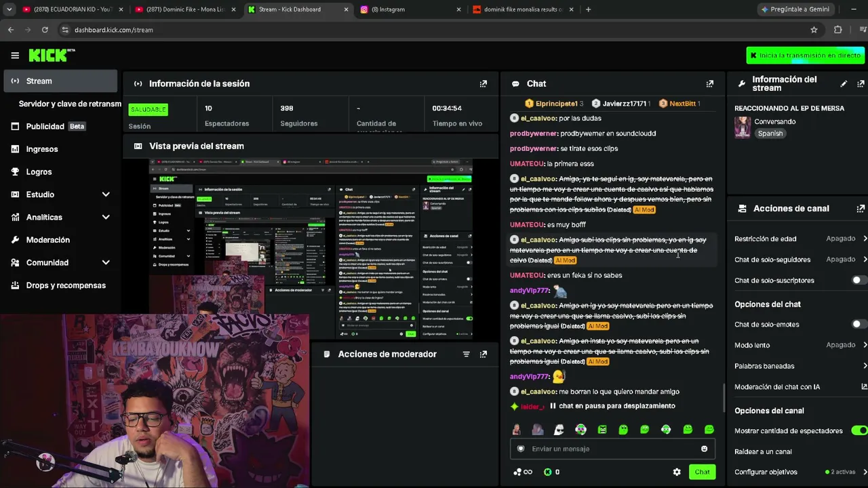The height and width of the screenshot is (488, 868).
Task: Bookmark this page with the star icon
Action: pyautogui.click(x=814, y=30)
